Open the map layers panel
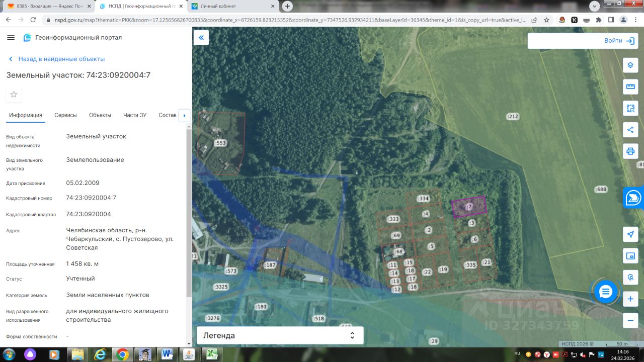This screenshot has height=362, width=644. (x=630, y=65)
